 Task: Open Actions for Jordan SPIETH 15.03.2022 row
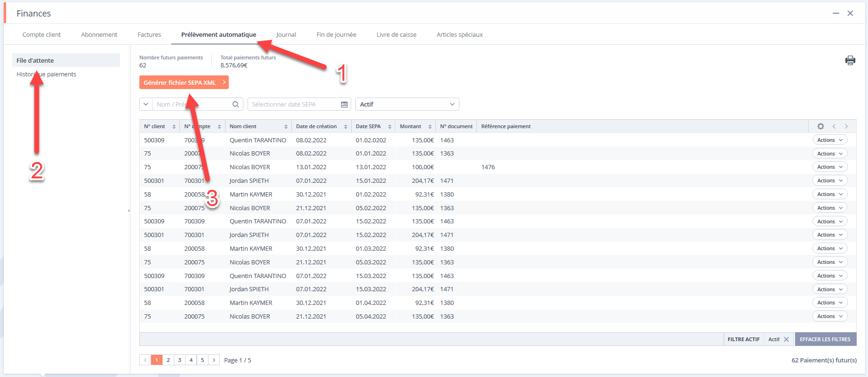point(830,289)
